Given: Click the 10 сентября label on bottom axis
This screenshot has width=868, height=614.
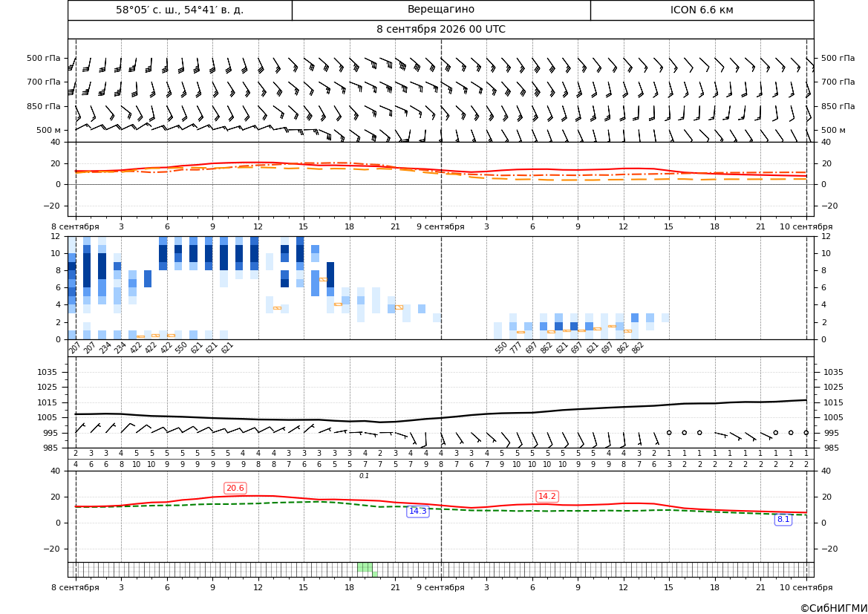Looking at the screenshot, I should pos(806,587).
